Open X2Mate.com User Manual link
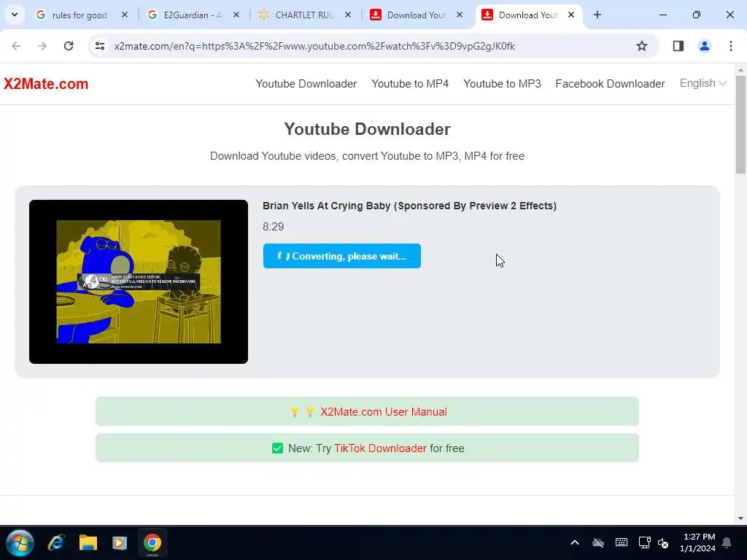 pyautogui.click(x=384, y=412)
